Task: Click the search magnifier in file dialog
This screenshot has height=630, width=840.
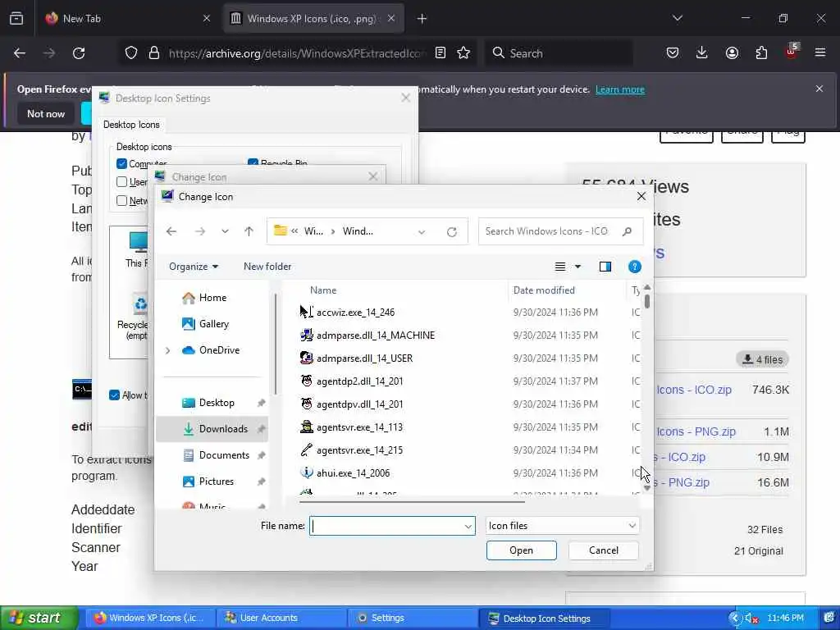Action: (627, 231)
